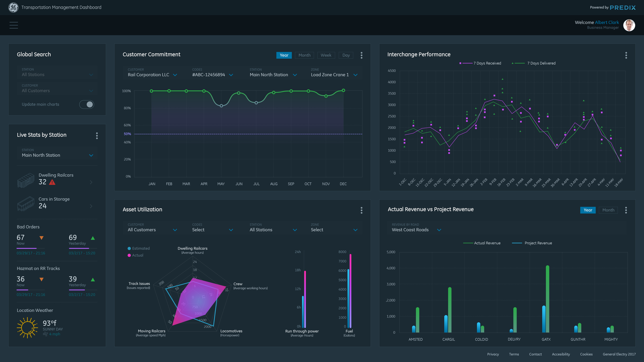Open West Coast Roads revenue dropdown
The width and height of the screenshot is (644, 362).
416,230
